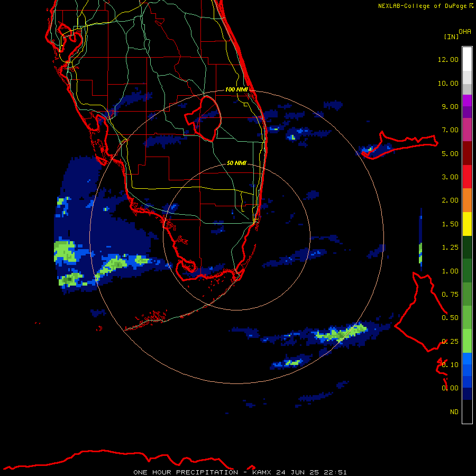This screenshot has height=476, width=476.
Task: Select the 12.00 legend value
Action: point(448,59)
